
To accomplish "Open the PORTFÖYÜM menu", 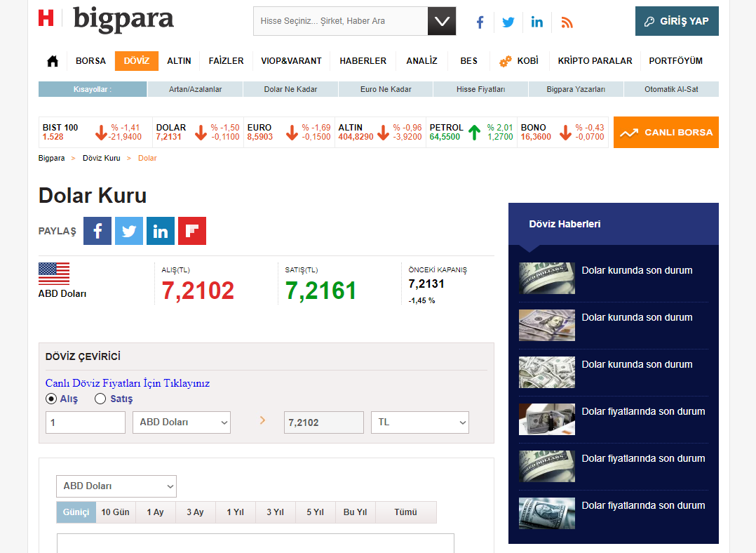I will [x=675, y=61].
